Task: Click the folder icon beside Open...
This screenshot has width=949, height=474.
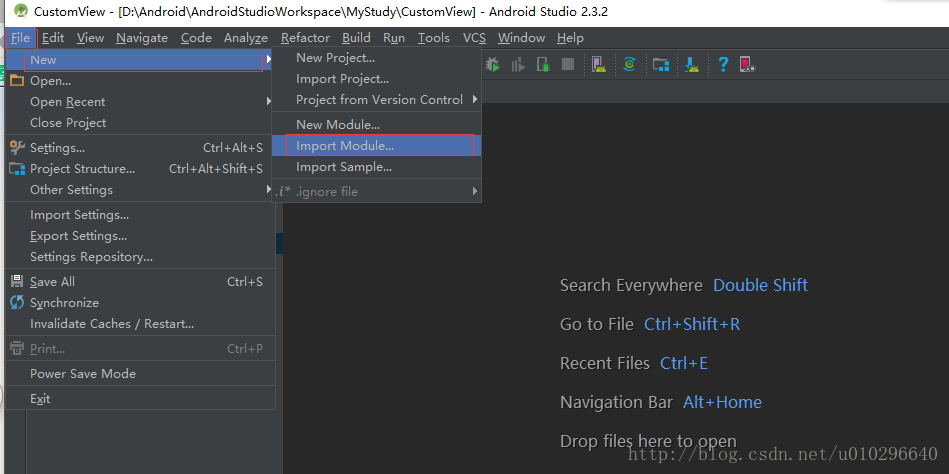Action: pos(17,81)
